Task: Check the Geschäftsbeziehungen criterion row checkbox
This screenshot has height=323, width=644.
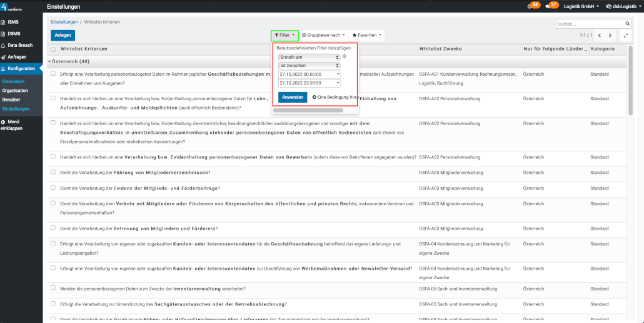Action: pyautogui.click(x=53, y=73)
